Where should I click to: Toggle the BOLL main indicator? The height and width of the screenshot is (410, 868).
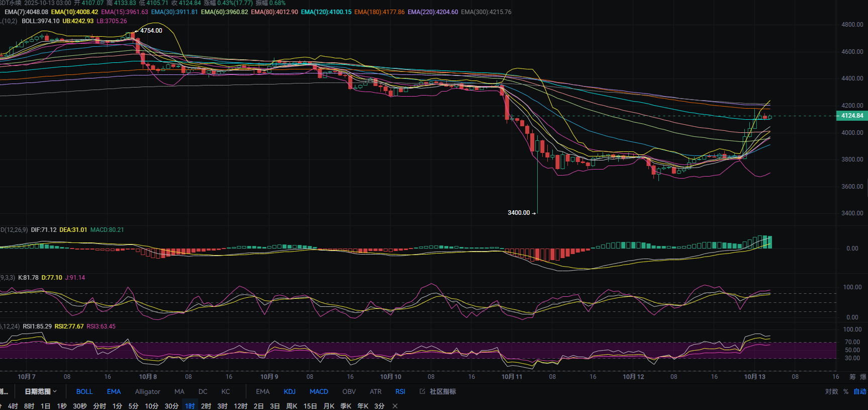tap(84, 391)
